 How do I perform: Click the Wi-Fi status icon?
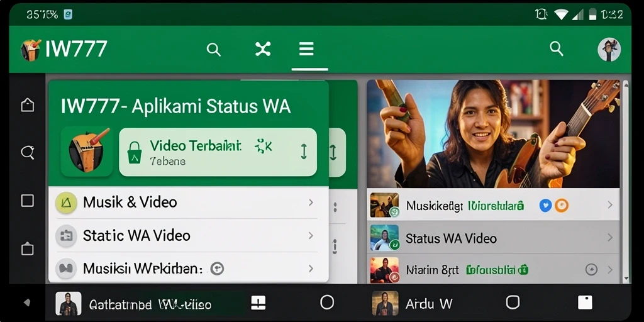click(561, 15)
